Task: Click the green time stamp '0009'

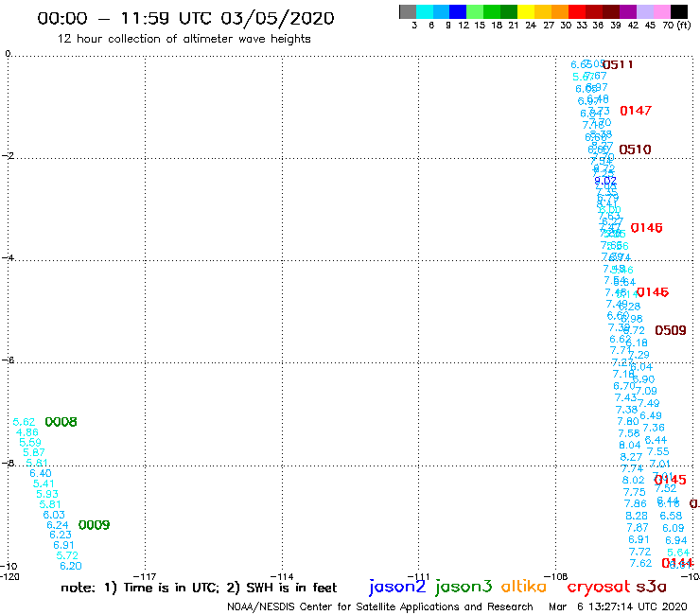Action: [x=95, y=525]
